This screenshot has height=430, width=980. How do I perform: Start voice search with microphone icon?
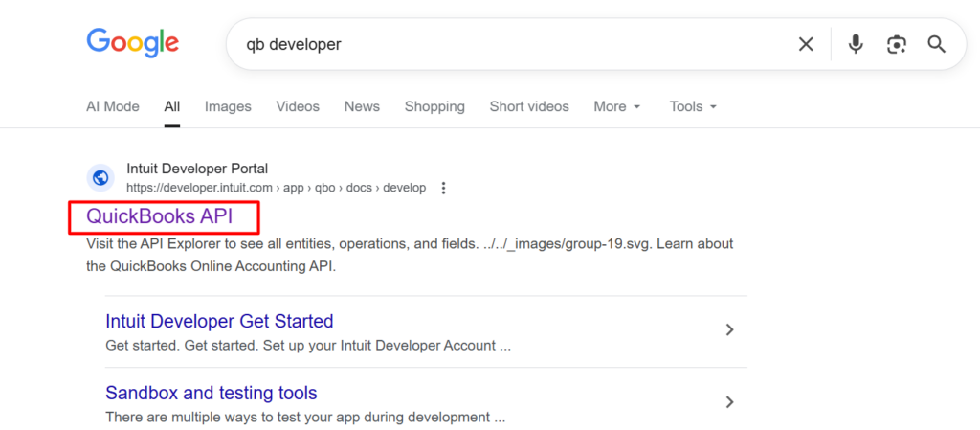point(856,44)
